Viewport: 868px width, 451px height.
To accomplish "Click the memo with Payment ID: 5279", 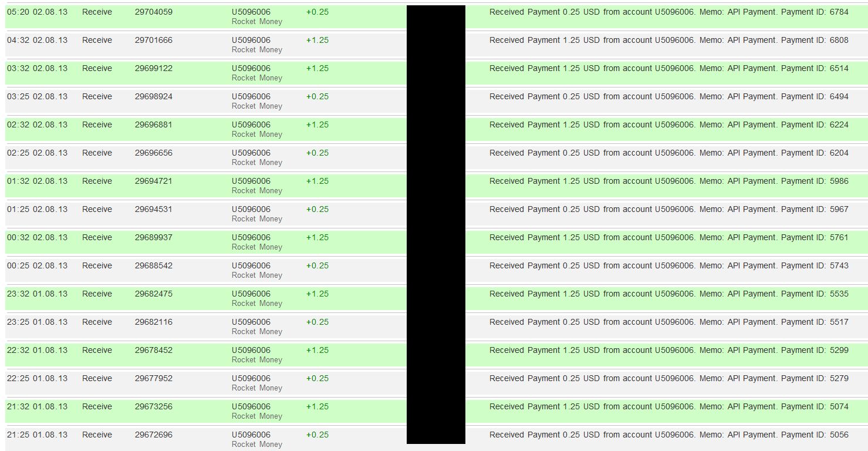I will point(669,378).
